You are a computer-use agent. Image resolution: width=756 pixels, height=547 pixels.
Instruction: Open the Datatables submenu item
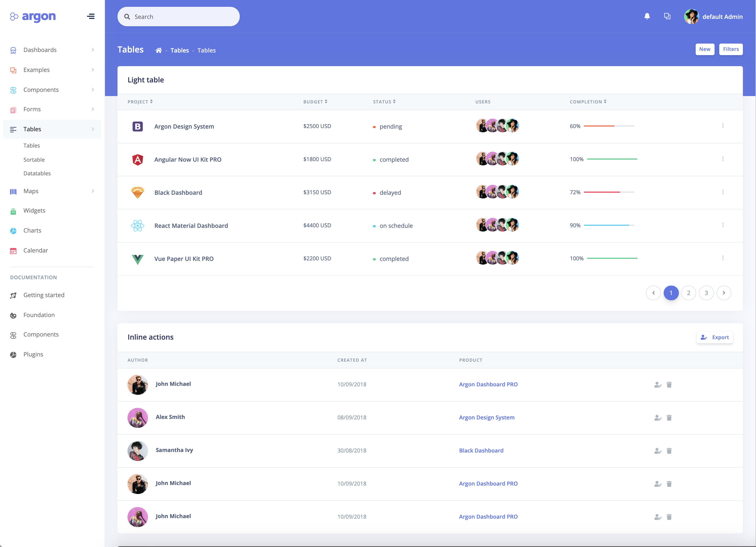[37, 173]
